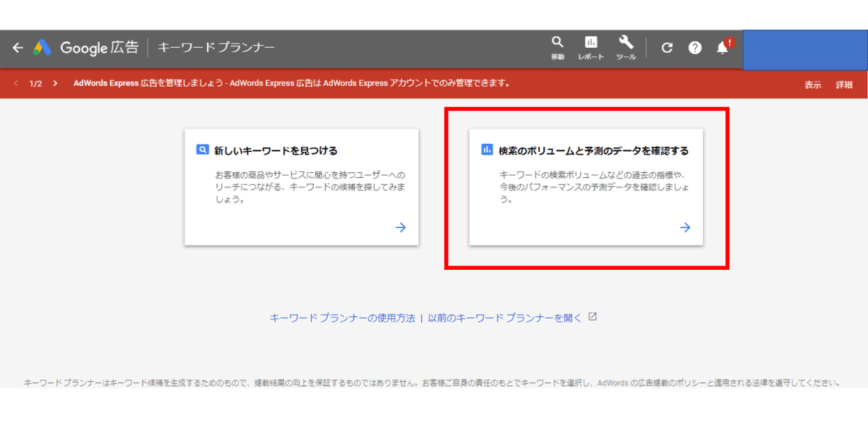Screen dimensions: 868x434
Task: Click 表示 in the red banner
Action: [813, 85]
